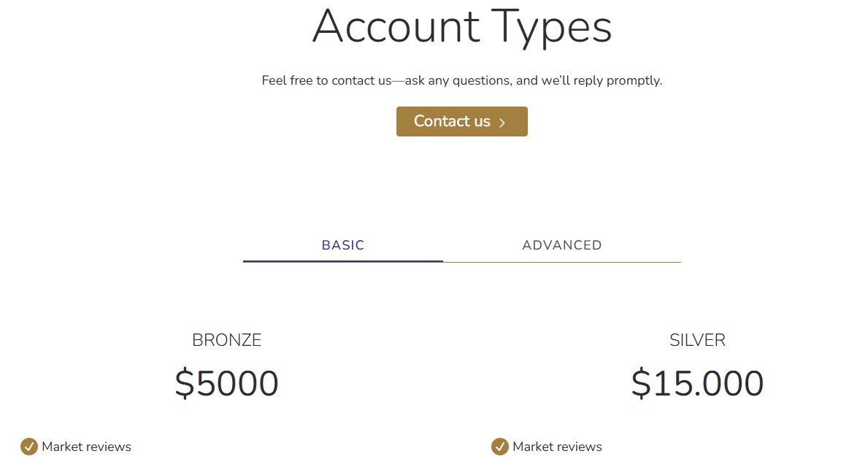Click the $15.000 Silver price
This screenshot has height=459, width=868.
(x=697, y=382)
